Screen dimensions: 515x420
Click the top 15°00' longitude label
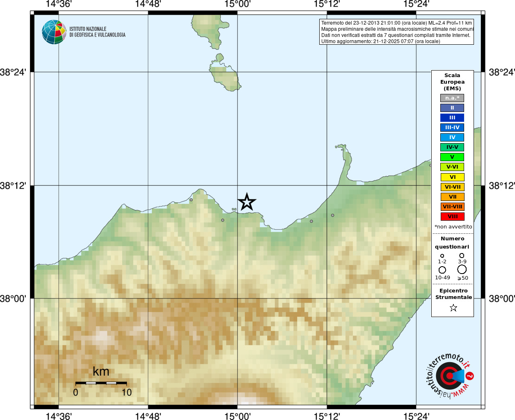pyautogui.click(x=238, y=4)
